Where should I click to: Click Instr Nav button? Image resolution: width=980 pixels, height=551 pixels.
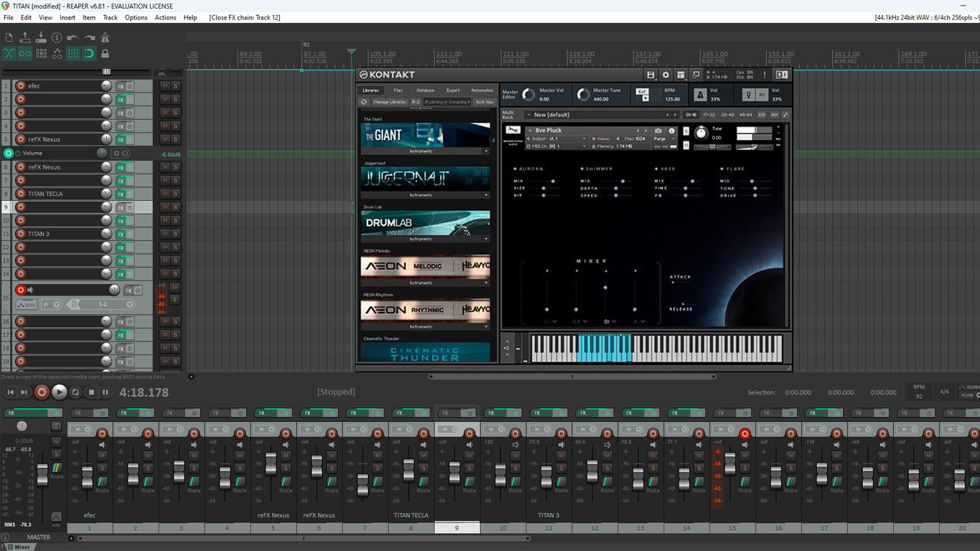coord(485,102)
